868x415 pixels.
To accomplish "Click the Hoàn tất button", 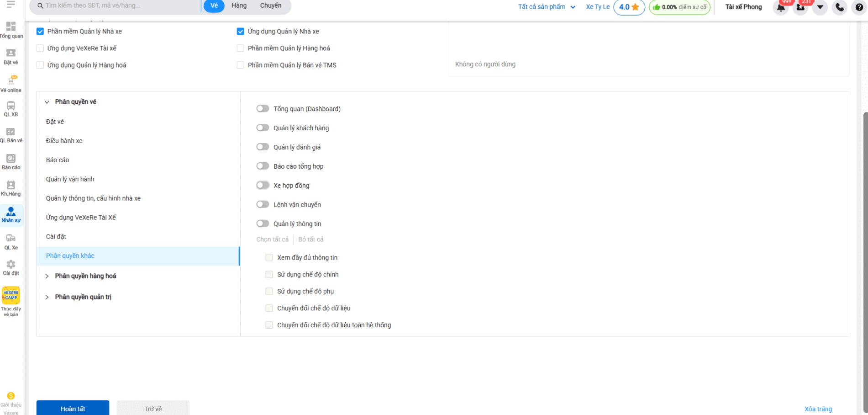I will tap(73, 408).
